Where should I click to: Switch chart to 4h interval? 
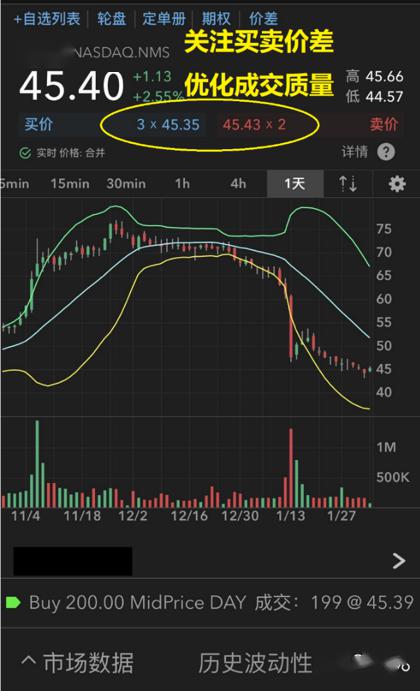click(238, 184)
